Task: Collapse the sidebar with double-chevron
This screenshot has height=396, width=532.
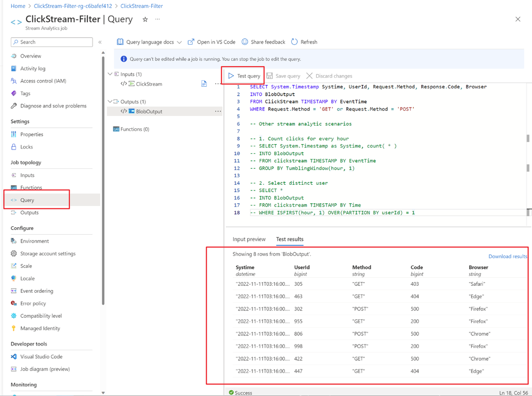Action: (100, 42)
